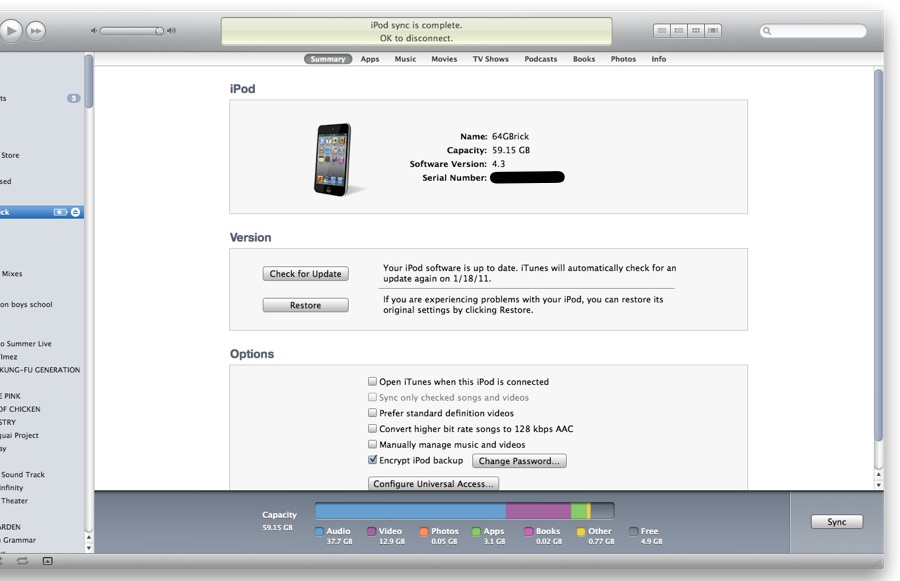Click the search magnifier icon
This screenshot has height=581, width=900.
[x=767, y=31]
